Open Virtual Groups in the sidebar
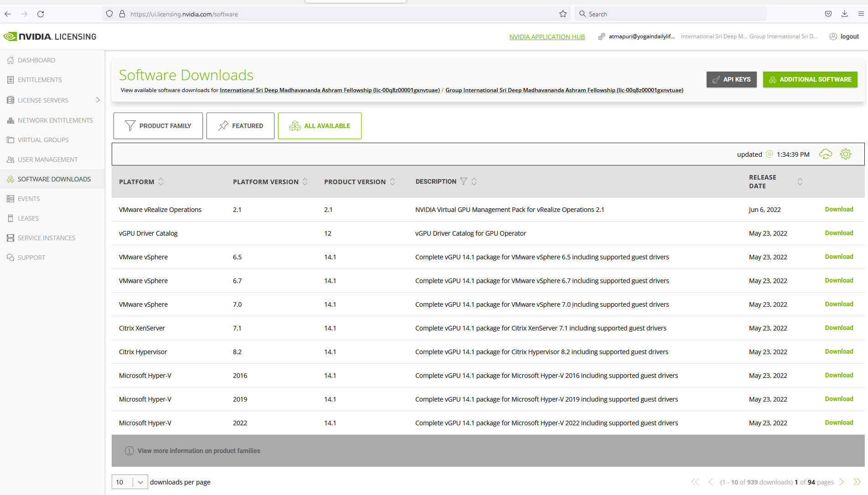 (x=43, y=140)
